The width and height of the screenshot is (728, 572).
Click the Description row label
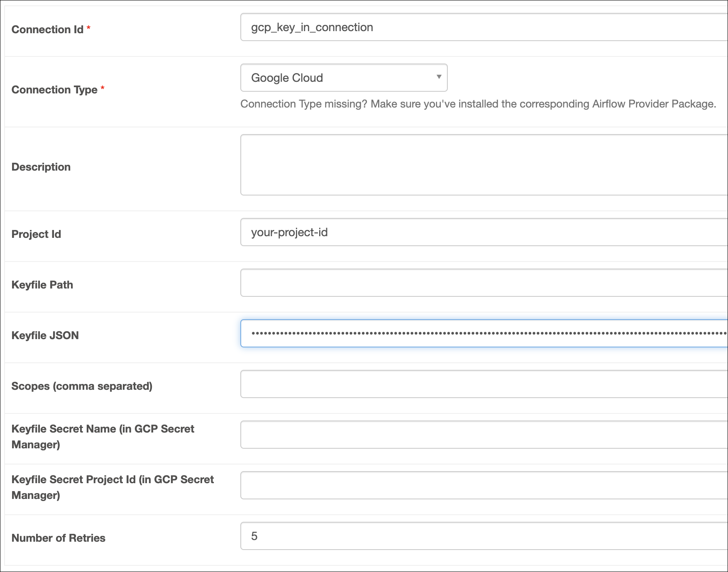(x=41, y=166)
